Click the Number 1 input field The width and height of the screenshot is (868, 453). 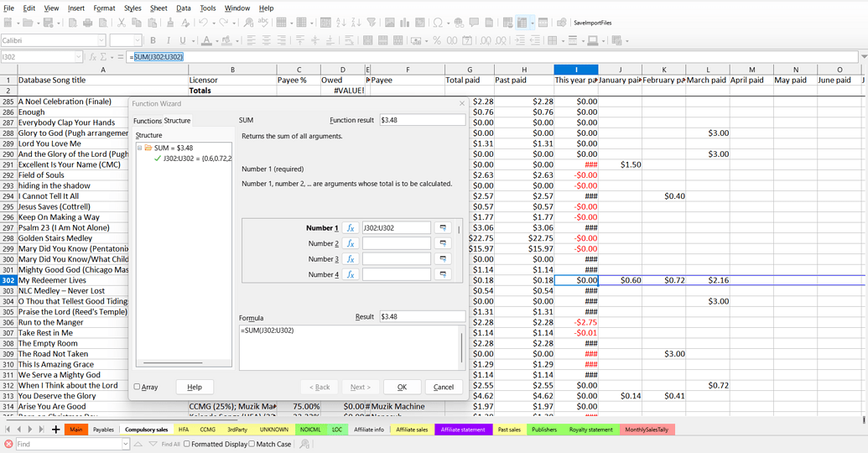point(396,227)
